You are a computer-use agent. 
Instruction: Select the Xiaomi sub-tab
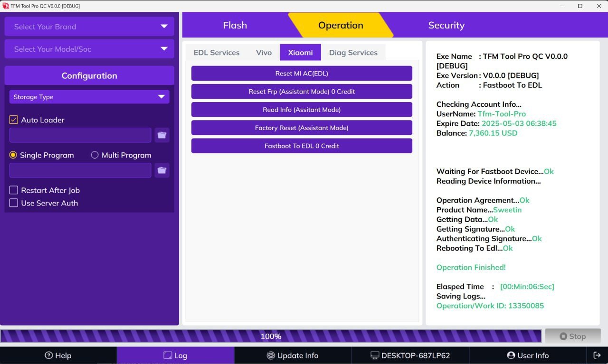(x=300, y=52)
